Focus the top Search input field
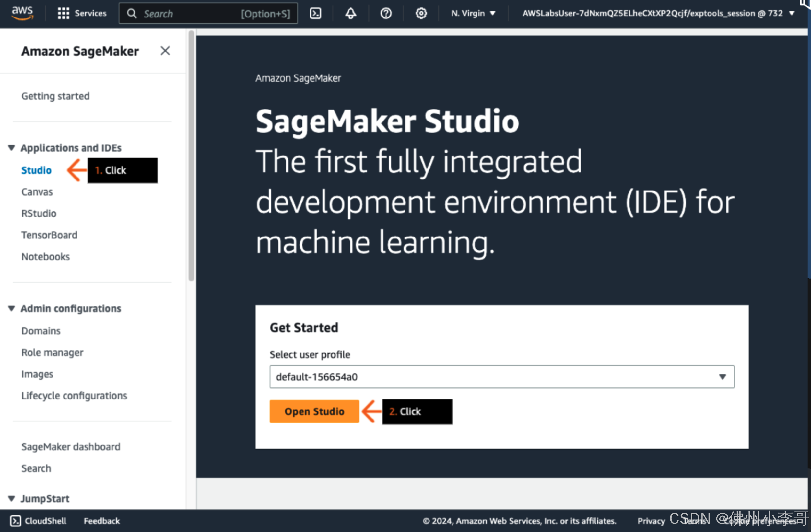This screenshot has width=811, height=532. click(x=208, y=13)
